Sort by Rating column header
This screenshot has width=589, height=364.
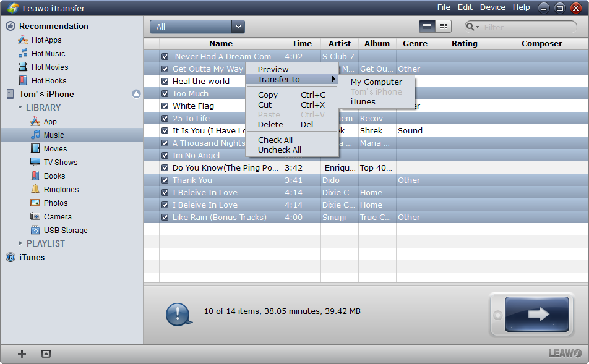pos(465,43)
